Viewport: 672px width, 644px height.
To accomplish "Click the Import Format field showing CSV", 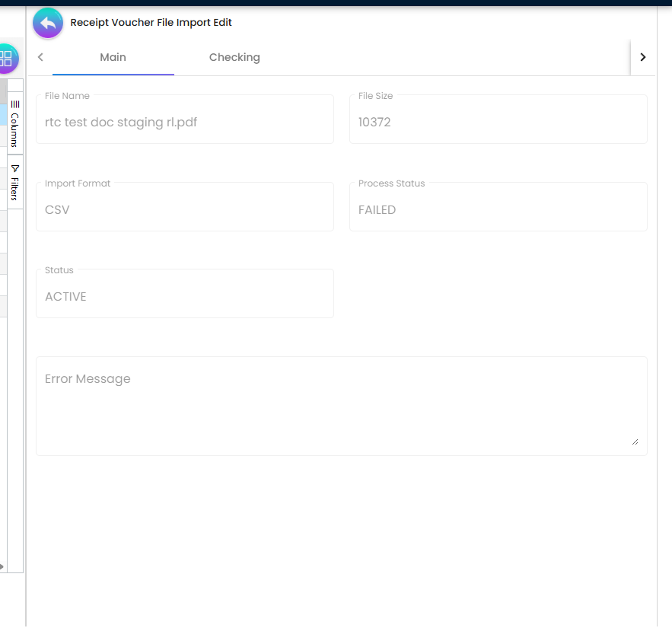I will coord(184,209).
